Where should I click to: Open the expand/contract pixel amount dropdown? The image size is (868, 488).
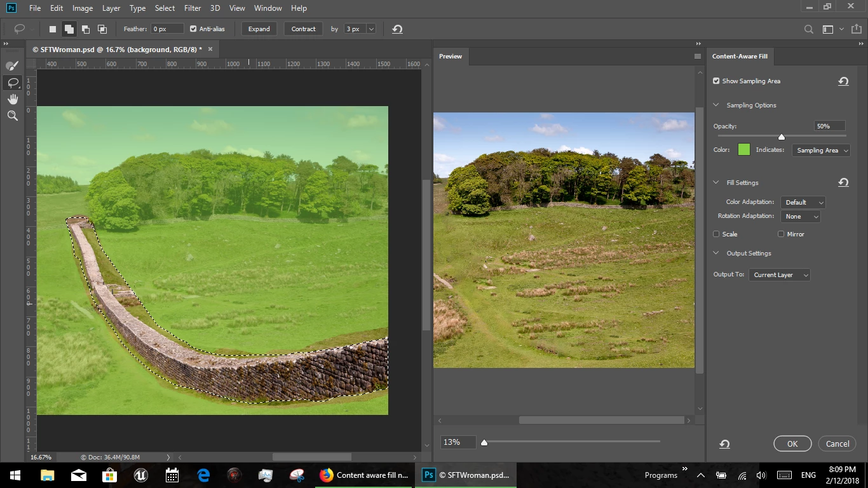pos(371,29)
